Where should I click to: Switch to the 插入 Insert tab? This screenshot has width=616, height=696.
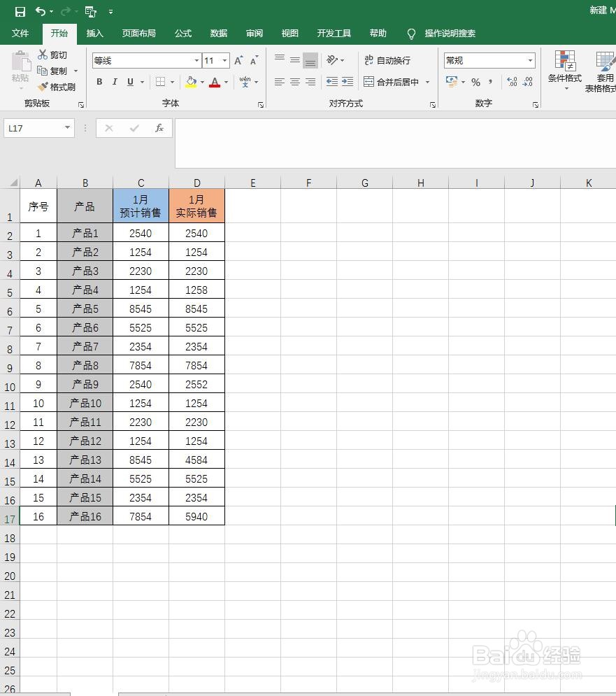click(94, 34)
